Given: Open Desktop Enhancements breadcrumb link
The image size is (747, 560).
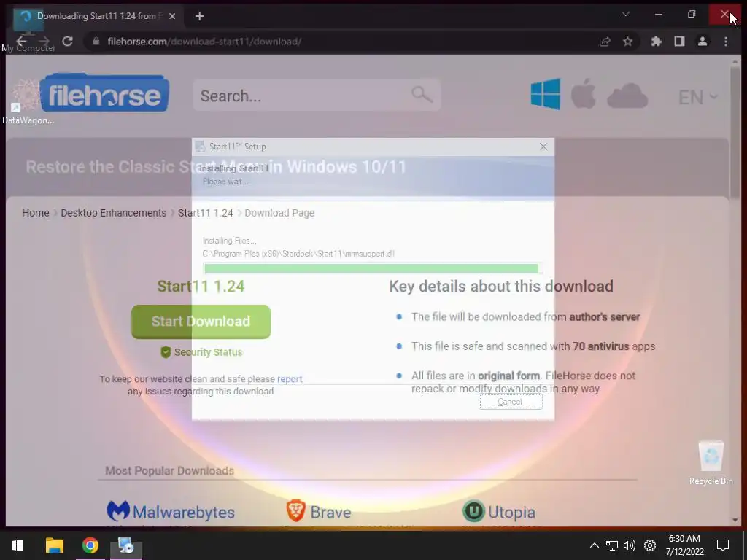Looking at the screenshot, I should (113, 213).
